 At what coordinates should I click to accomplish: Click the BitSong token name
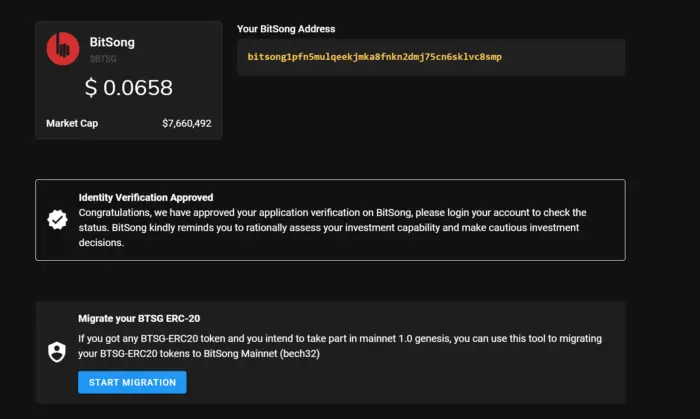pyautogui.click(x=112, y=42)
